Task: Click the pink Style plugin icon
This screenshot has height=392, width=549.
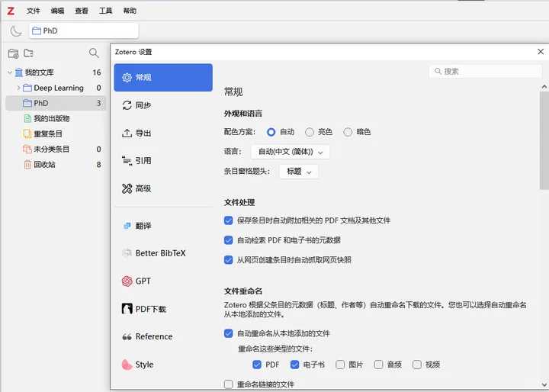Action: (127, 365)
